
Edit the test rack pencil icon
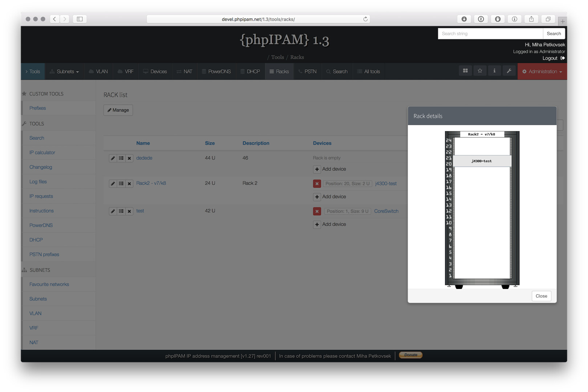tap(113, 211)
